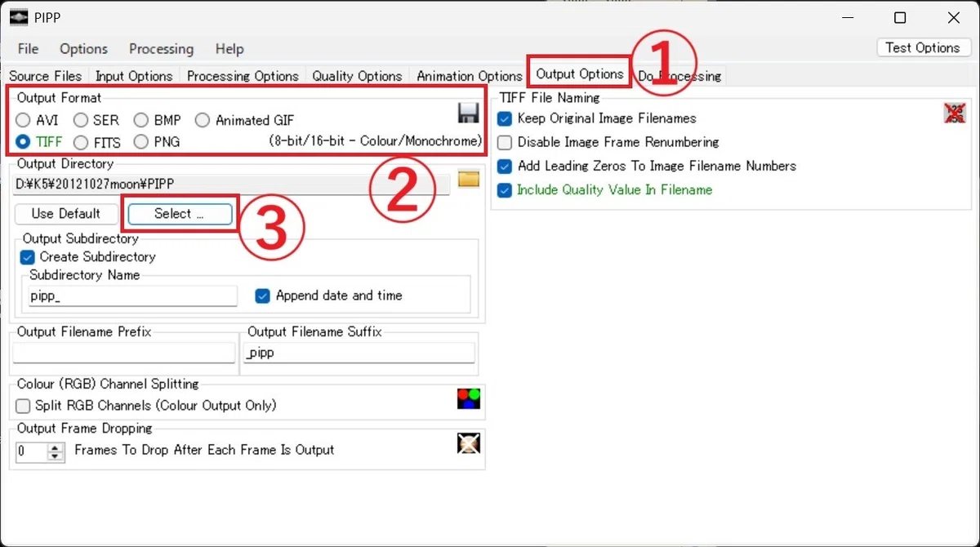The height and width of the screenshot is (547, 980).
Task: Toggle Split RGB Channels checkbox
Action: [23, 406]
